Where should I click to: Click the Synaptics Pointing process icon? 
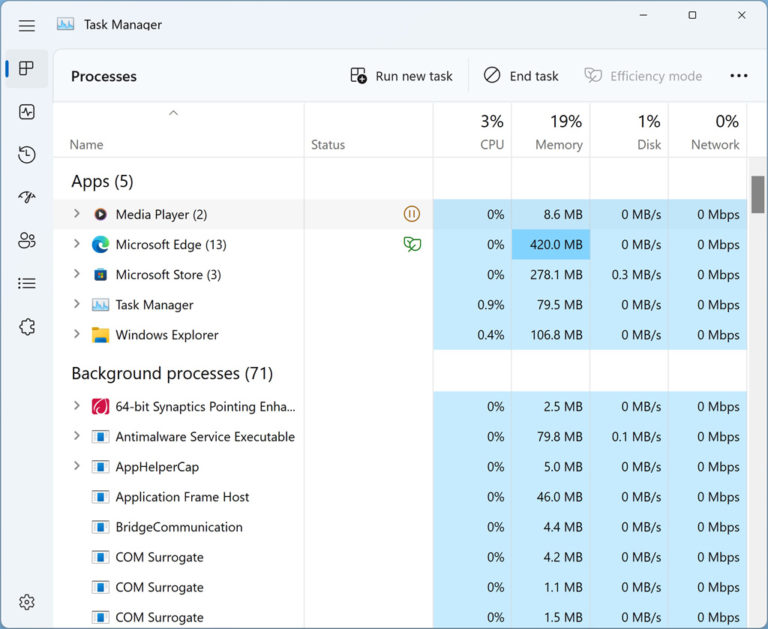click(100, 407)
